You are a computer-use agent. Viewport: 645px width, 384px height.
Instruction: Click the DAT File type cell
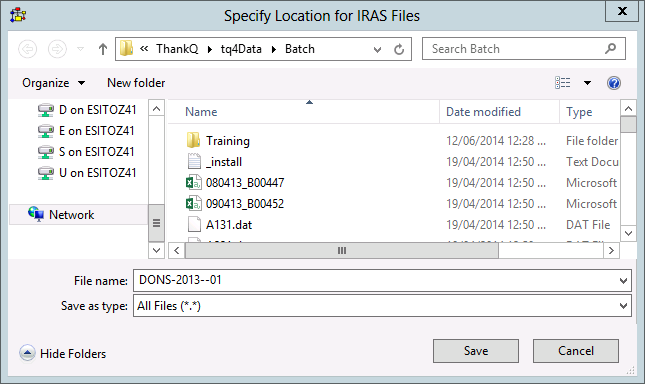(588, 225)
